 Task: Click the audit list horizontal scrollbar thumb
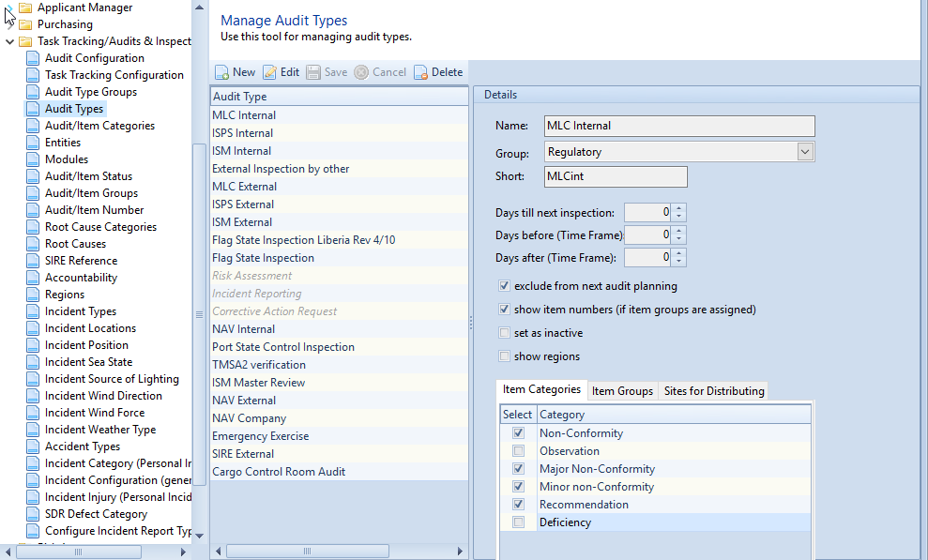click(x=307, y=552)
